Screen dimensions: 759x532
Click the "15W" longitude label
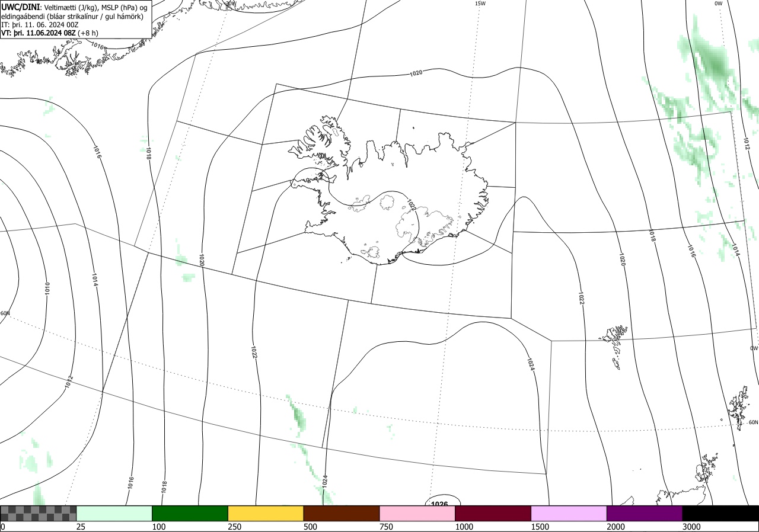480,4
